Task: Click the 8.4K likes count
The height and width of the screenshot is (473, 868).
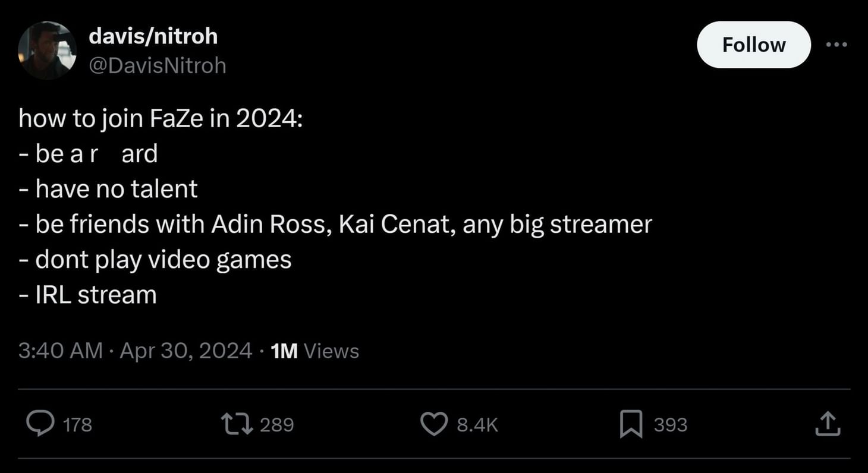Action: (x=477, y=425)
